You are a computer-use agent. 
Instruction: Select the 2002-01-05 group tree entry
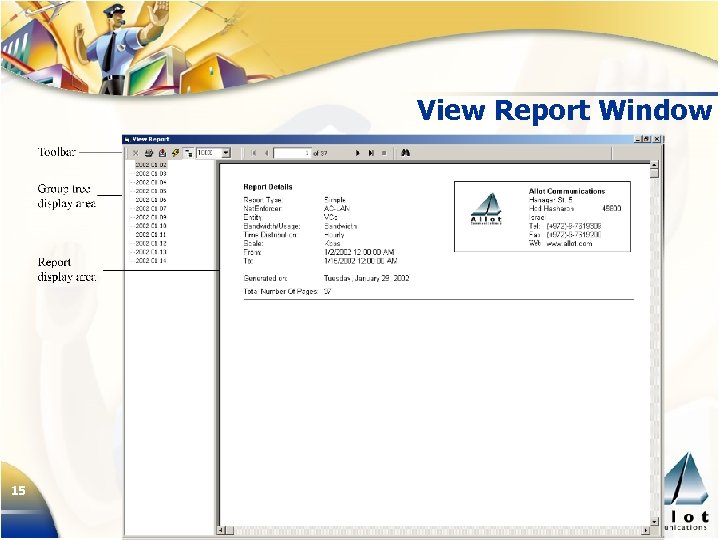point(151,191)
